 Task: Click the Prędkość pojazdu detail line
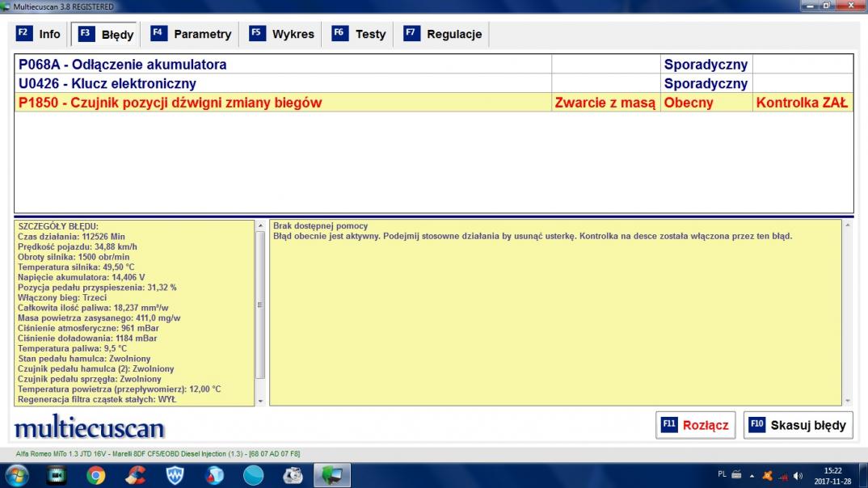point(77,246)
